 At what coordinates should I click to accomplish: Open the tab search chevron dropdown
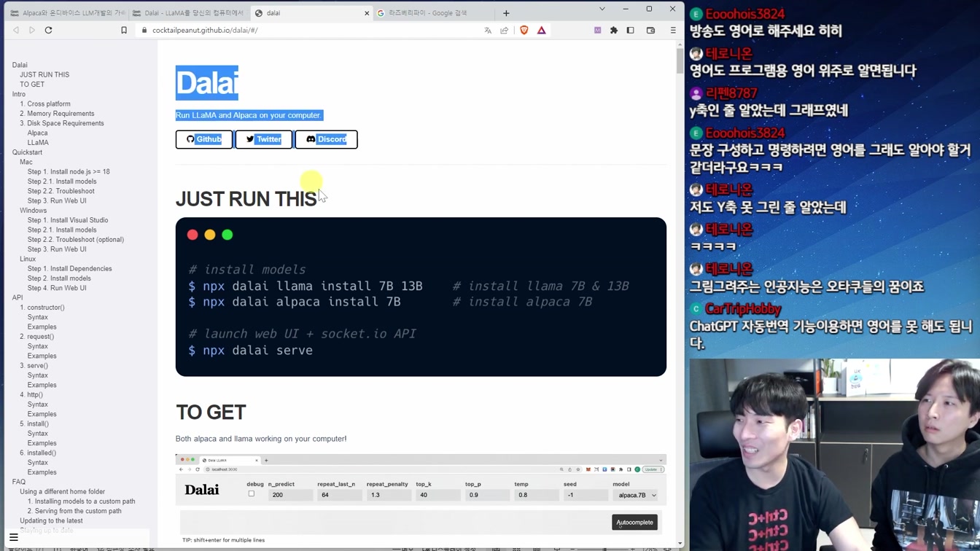point(602,9)
